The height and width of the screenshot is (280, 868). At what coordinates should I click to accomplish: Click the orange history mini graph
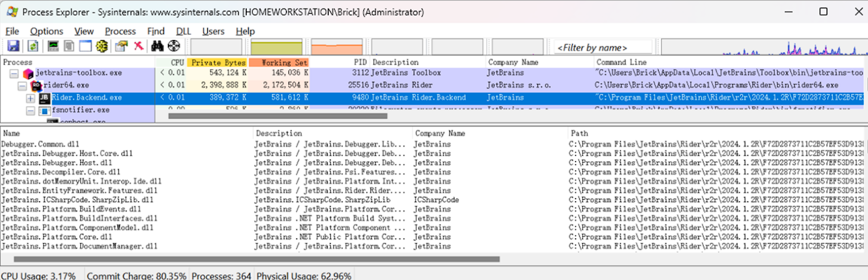[x=336, y=47]
